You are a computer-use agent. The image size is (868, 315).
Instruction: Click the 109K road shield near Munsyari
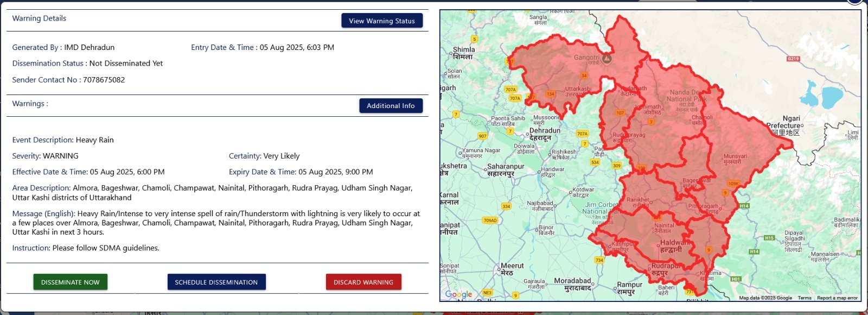[733, 184]
